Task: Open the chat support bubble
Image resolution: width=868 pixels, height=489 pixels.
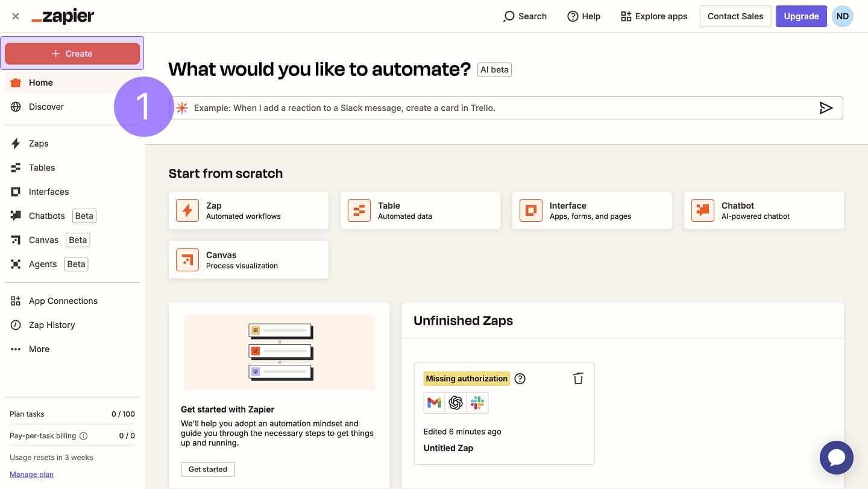Action: click(837, 458)
